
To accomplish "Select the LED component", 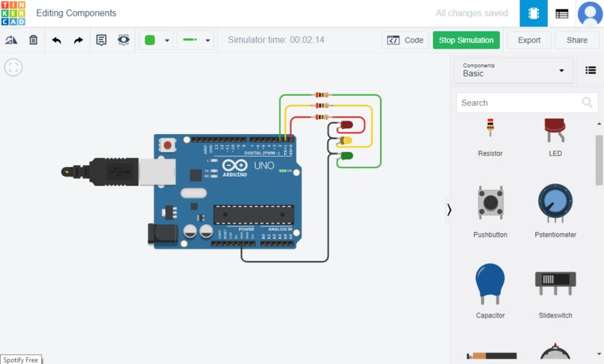I will point(555,138).
